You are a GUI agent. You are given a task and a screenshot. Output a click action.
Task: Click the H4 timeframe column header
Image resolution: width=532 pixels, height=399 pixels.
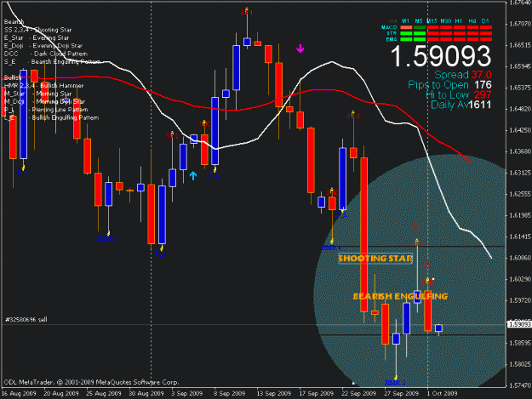pyautogui.click(x=472, y=21)
